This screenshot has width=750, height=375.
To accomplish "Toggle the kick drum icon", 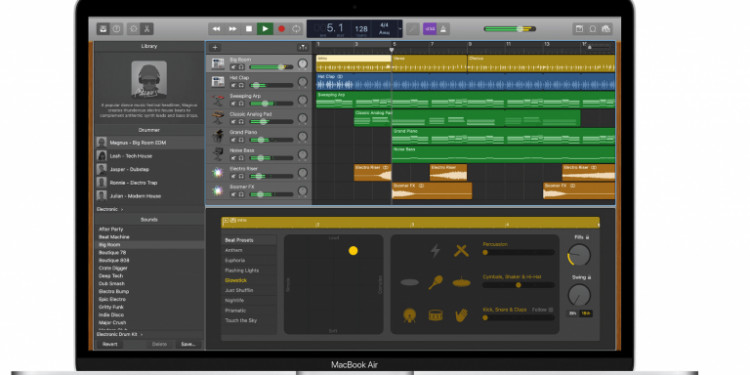I will [409, 315].
